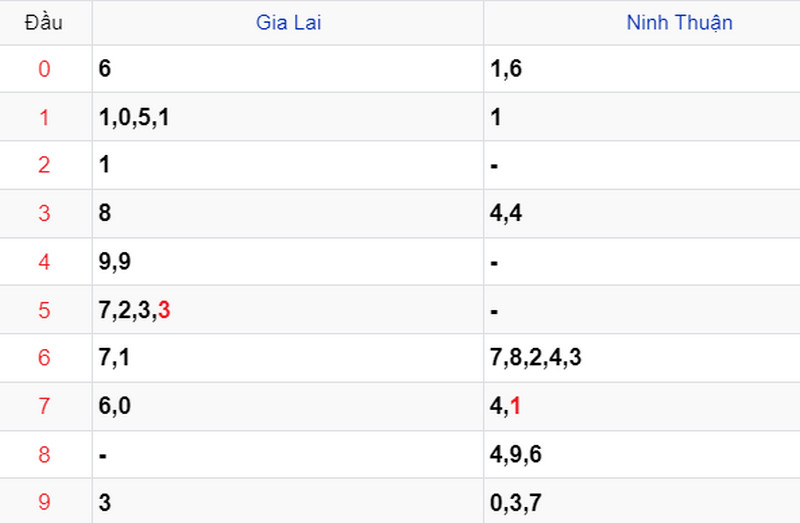
Task: Click the dash in Gia Lai row 8
Action: [103, 455]
